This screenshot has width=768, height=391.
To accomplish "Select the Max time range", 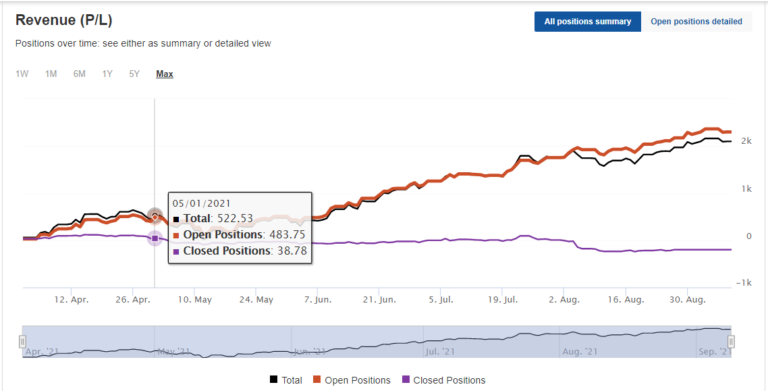I will tap(165, 74).
